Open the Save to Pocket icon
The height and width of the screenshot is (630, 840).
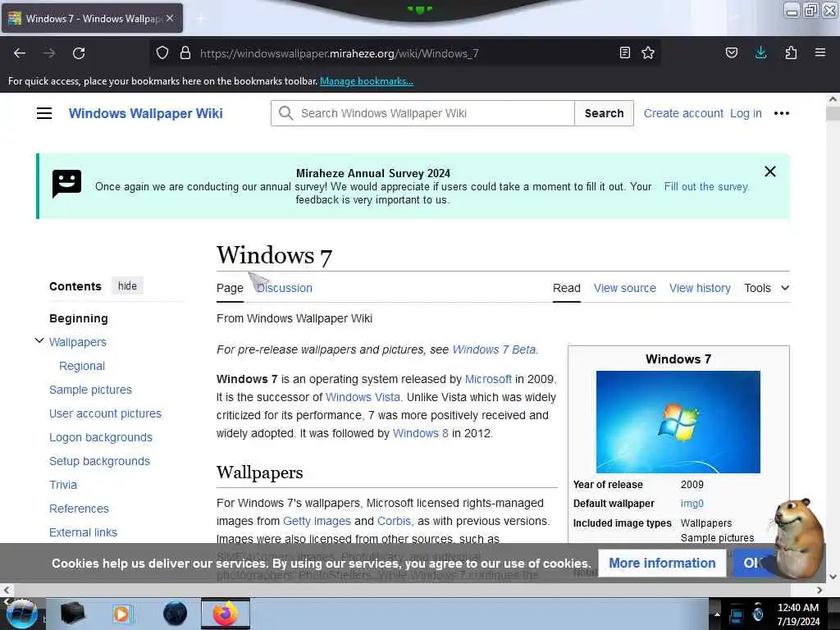point(732,53)
